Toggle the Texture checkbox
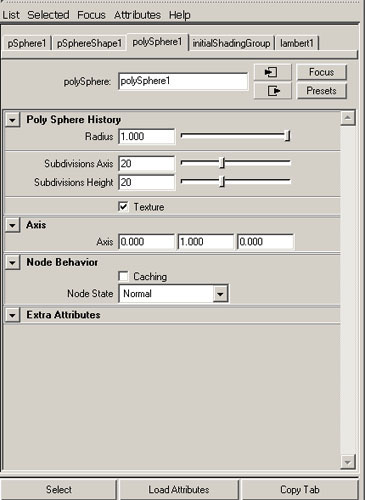Image resolution: width=365 pixels, height=500 pixels. click(123, 207)
